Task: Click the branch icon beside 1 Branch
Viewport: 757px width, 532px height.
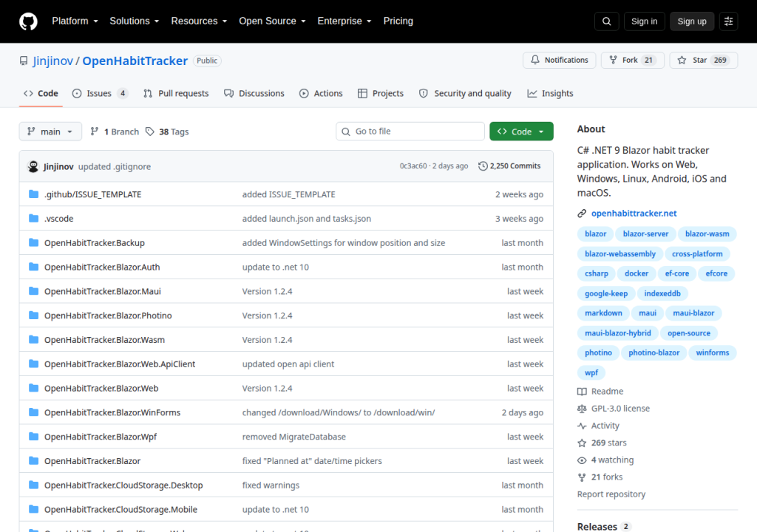Action: (95, 132)
